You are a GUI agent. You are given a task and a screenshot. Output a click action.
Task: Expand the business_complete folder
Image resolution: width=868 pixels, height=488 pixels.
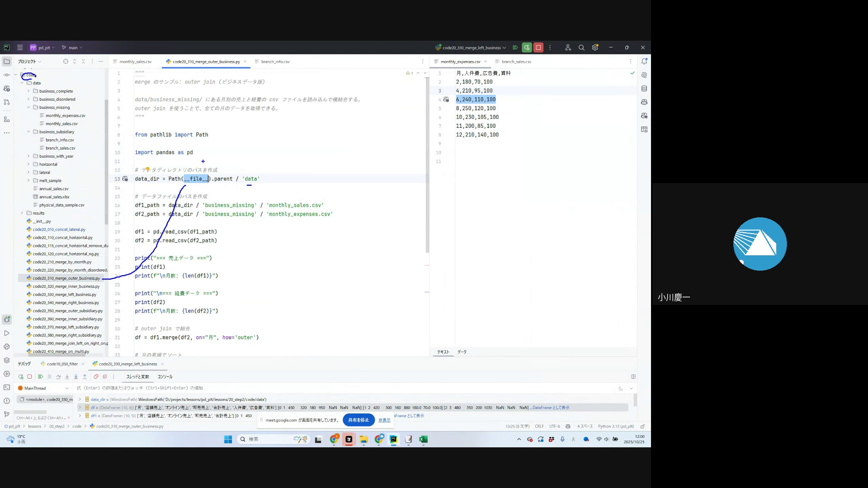[28, 91]
